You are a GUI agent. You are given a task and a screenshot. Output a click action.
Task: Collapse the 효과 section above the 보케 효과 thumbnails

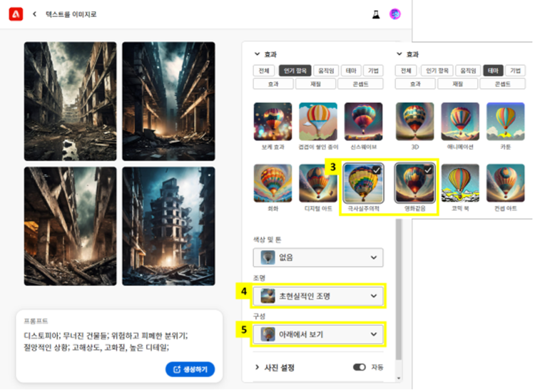pos(257,54)
